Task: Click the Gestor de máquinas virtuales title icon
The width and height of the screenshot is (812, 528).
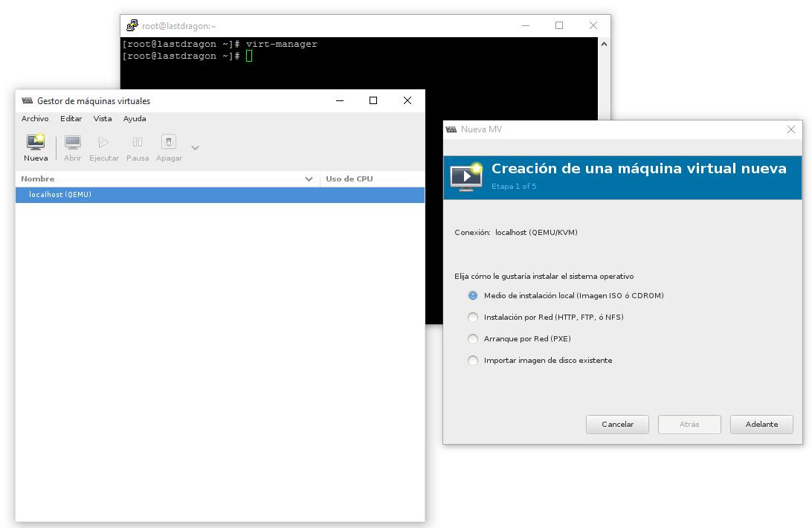Action: [28, 101]
